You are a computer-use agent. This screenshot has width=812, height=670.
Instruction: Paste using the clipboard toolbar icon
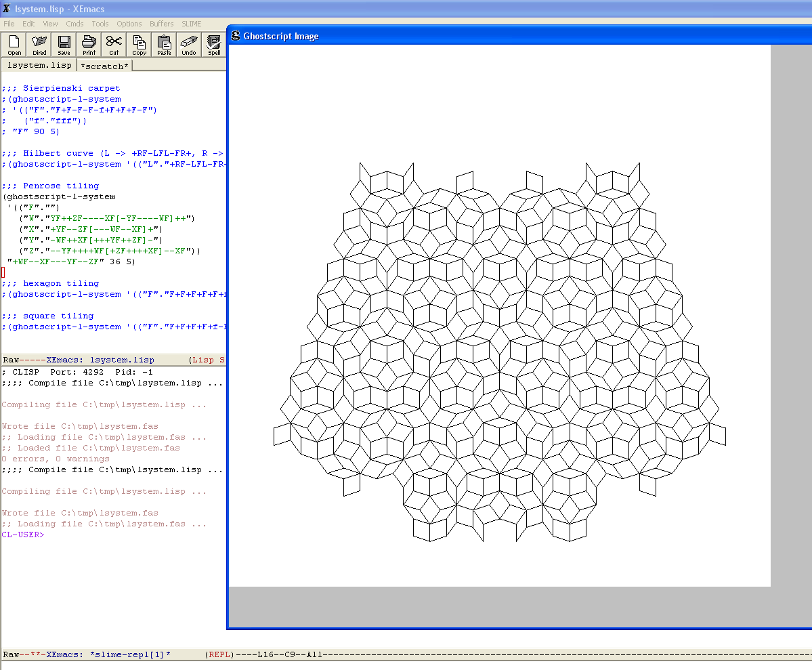[x=164, y=45]
